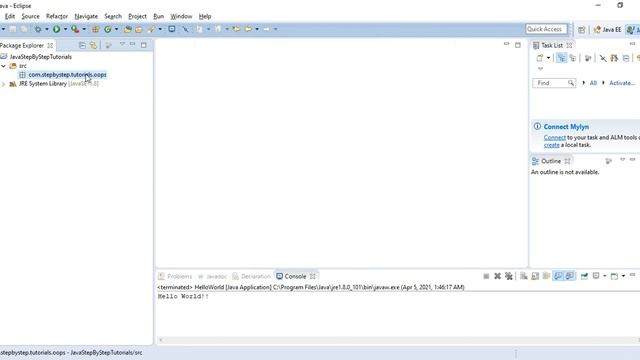Click the console horizontal scrollbar
The width and height of the screenshot is (640, 360).
(398, 340)
